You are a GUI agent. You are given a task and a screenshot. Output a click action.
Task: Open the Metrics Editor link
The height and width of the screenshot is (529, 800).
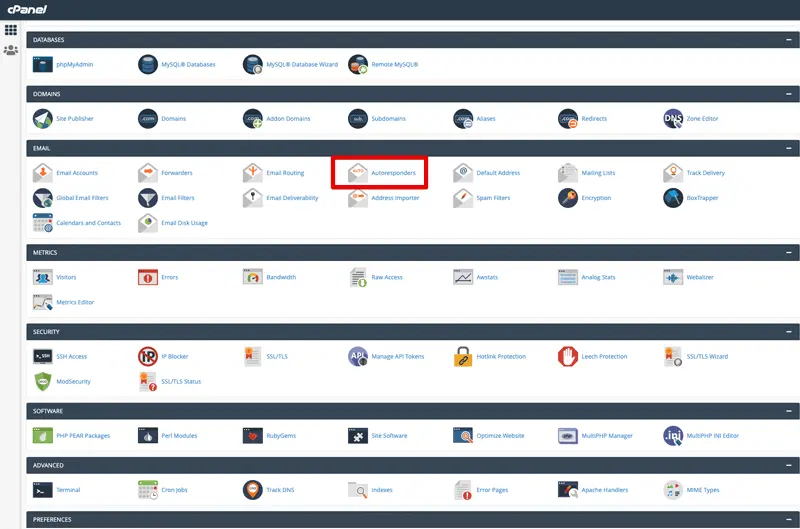(x=75, y=302)
